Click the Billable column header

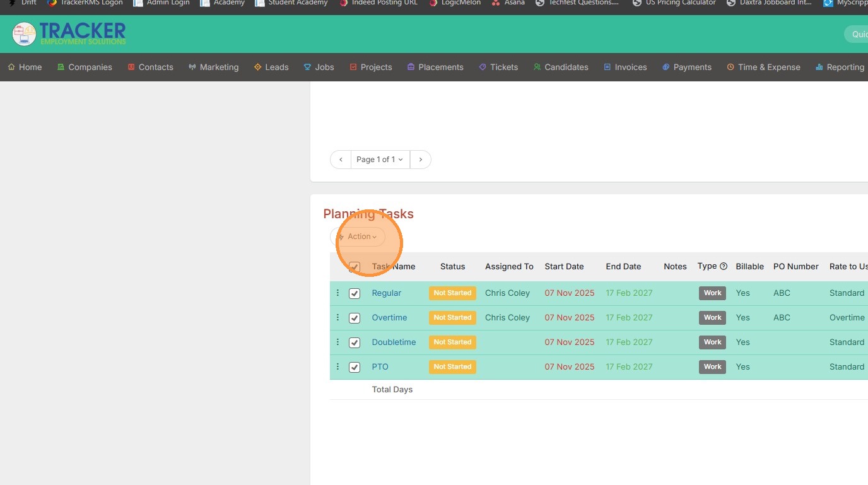749,266
